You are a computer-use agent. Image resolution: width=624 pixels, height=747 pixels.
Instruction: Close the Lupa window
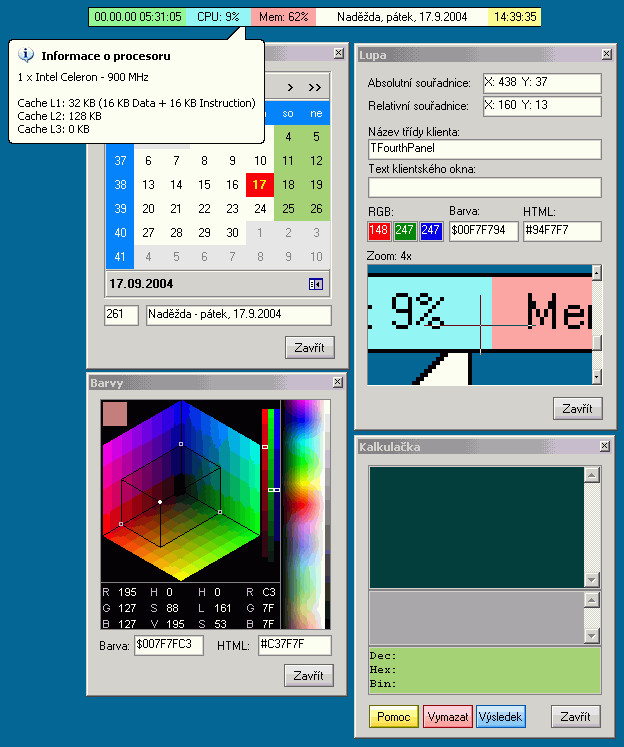click(606, 54)
